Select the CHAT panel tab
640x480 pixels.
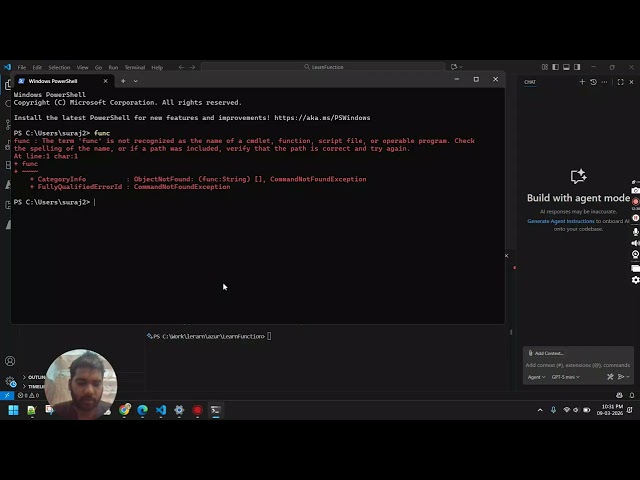pos(530,82)
